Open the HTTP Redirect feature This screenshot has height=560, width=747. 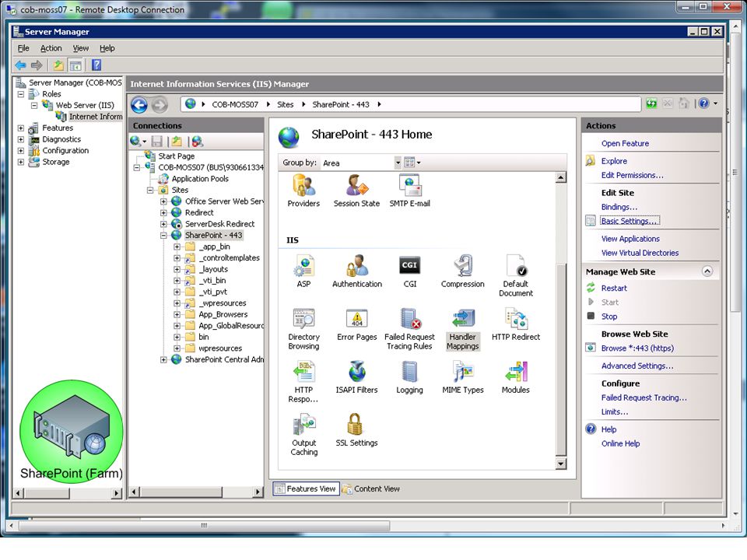pos(516,325)
